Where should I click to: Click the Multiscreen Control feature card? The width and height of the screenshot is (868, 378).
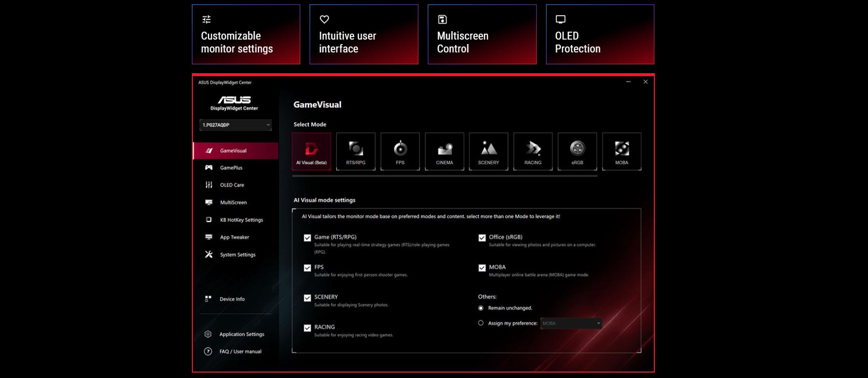pyautogui.click(x=482, y=35)
